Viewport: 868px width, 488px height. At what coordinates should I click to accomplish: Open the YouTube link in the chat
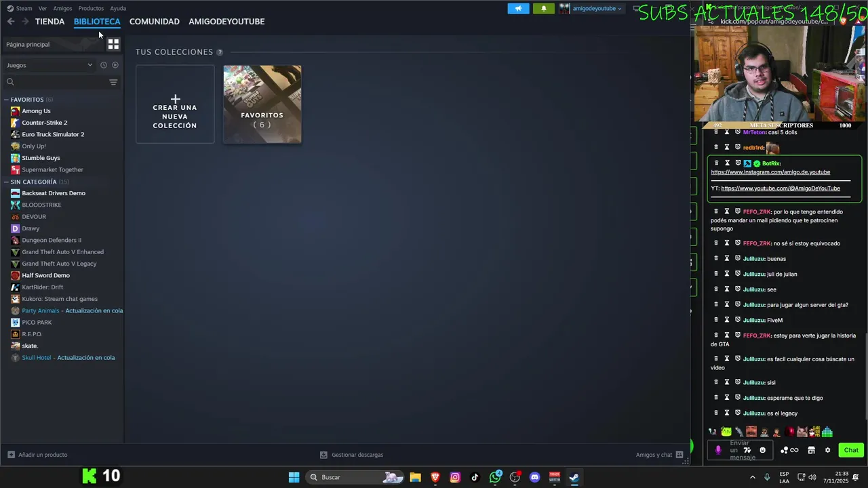[x=781, y=188]
